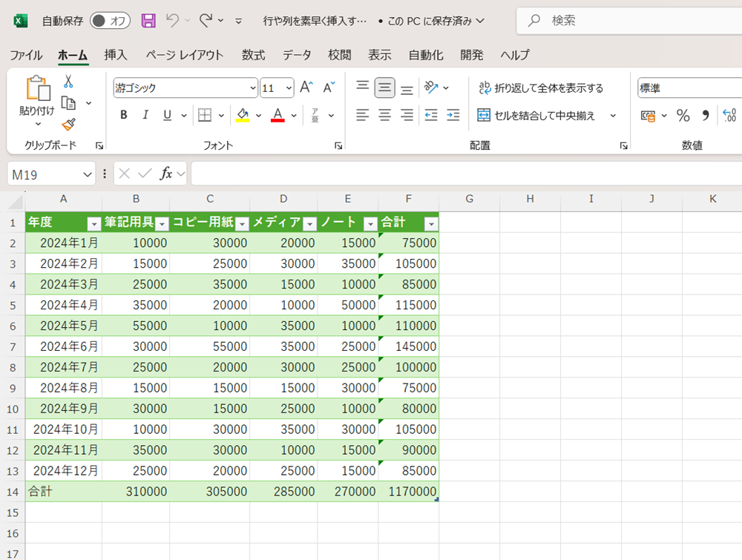
Task: Redo the last action
Action: [206, 20]
